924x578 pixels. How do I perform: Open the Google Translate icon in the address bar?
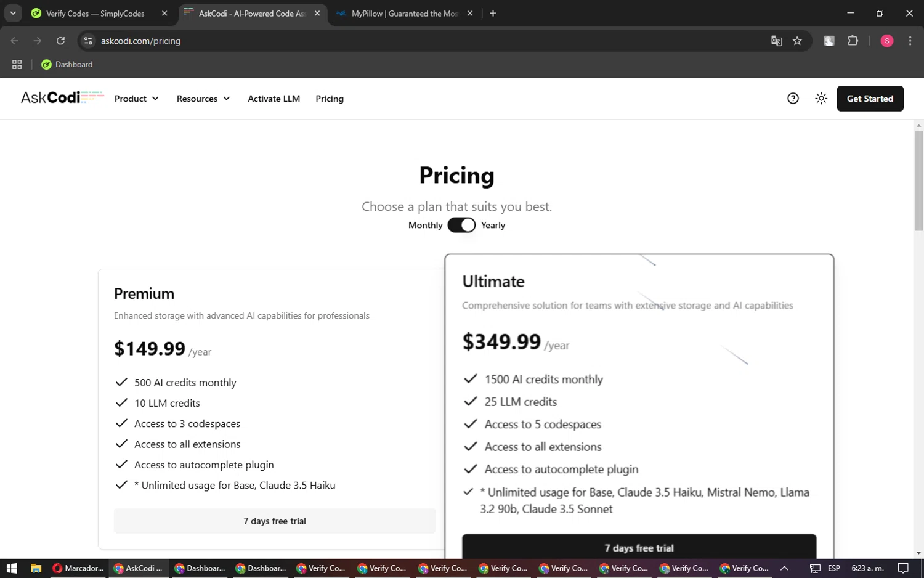(x=776, y=41)
